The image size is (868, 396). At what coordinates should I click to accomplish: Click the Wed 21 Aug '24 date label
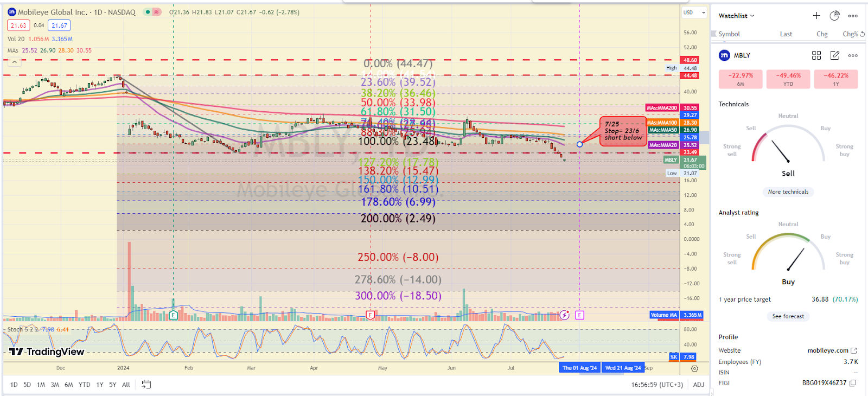click(x=623, y=368)
